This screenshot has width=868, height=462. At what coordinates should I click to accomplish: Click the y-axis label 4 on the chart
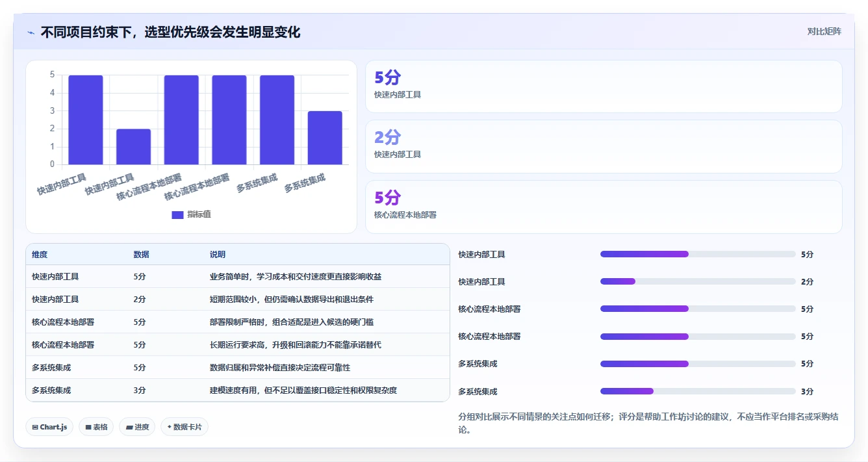[52, 93]
